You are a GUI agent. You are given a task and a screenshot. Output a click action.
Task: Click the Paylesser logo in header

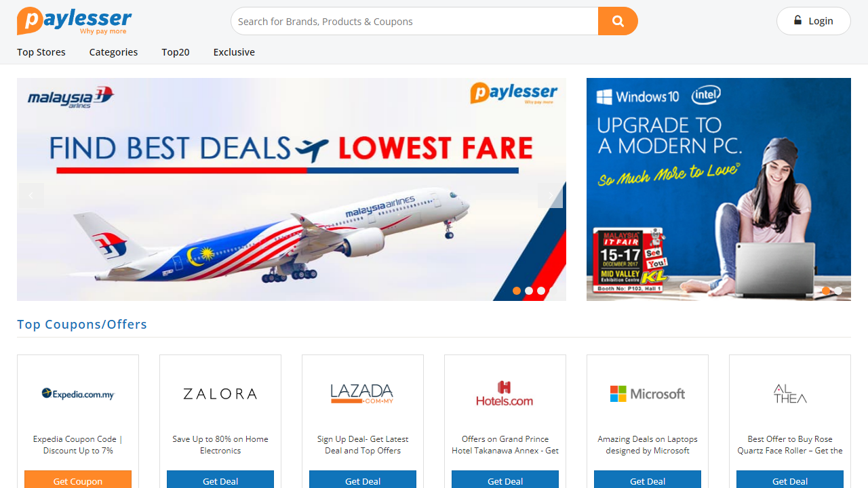pos(75,20)
